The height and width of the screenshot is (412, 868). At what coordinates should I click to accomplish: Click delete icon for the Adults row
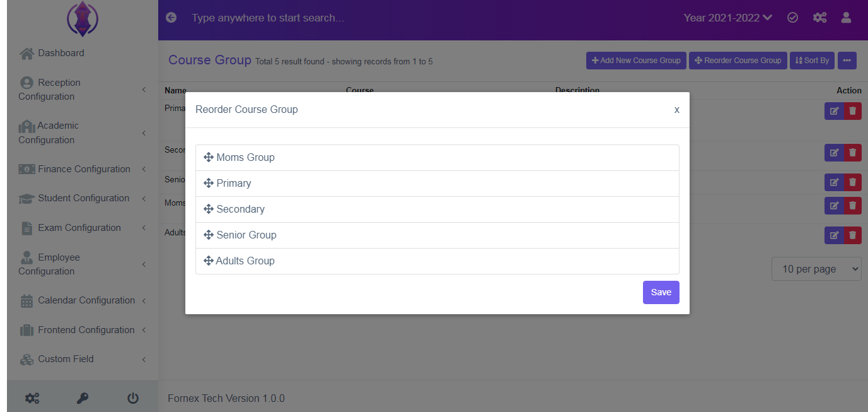coord(853,235)
